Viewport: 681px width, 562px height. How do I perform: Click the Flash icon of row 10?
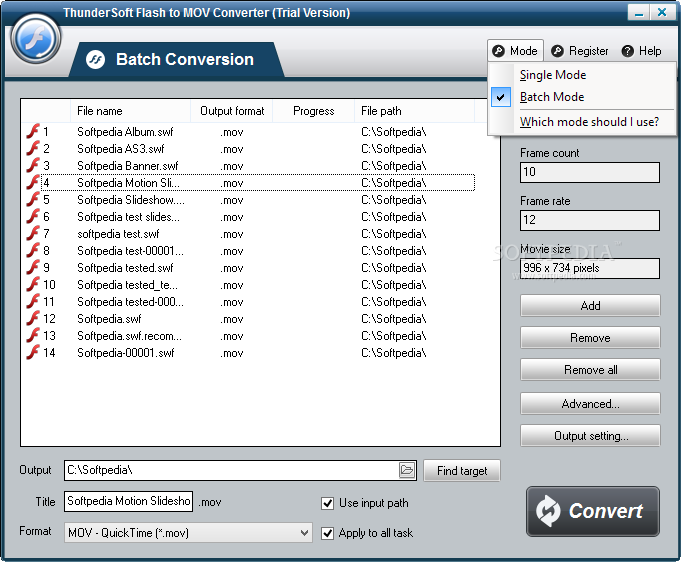coord(33,284)
